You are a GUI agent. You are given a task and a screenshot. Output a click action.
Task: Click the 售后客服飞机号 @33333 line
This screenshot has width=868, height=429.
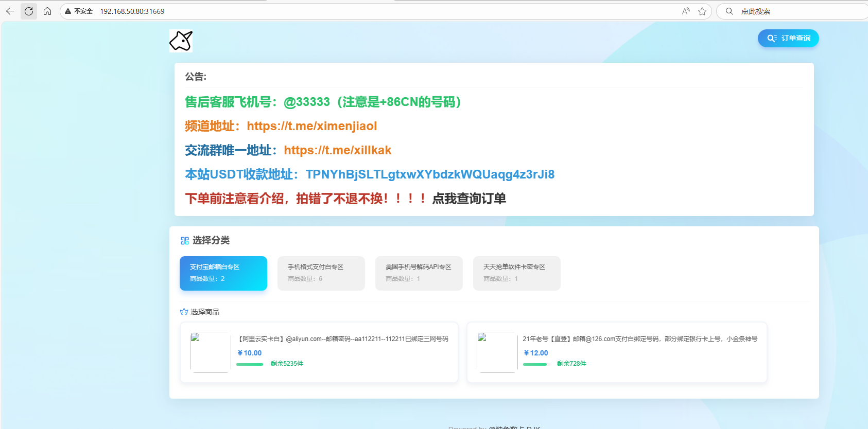[323, 102]
